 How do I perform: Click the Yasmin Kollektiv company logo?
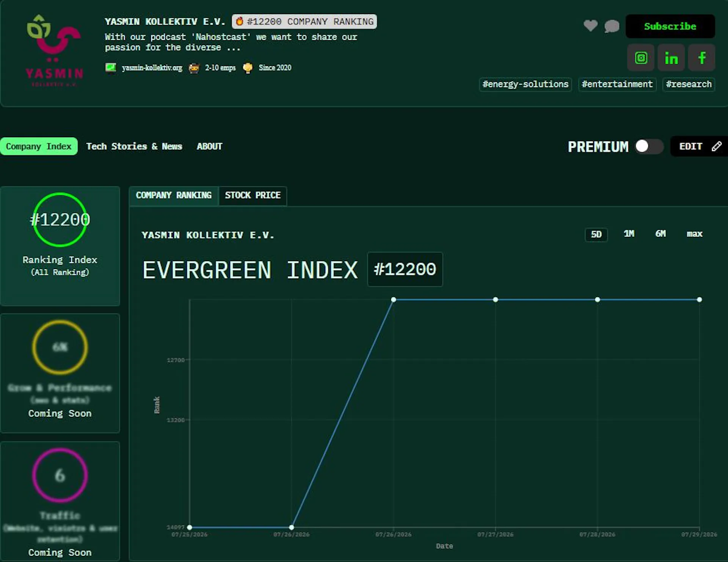[54, 50]
